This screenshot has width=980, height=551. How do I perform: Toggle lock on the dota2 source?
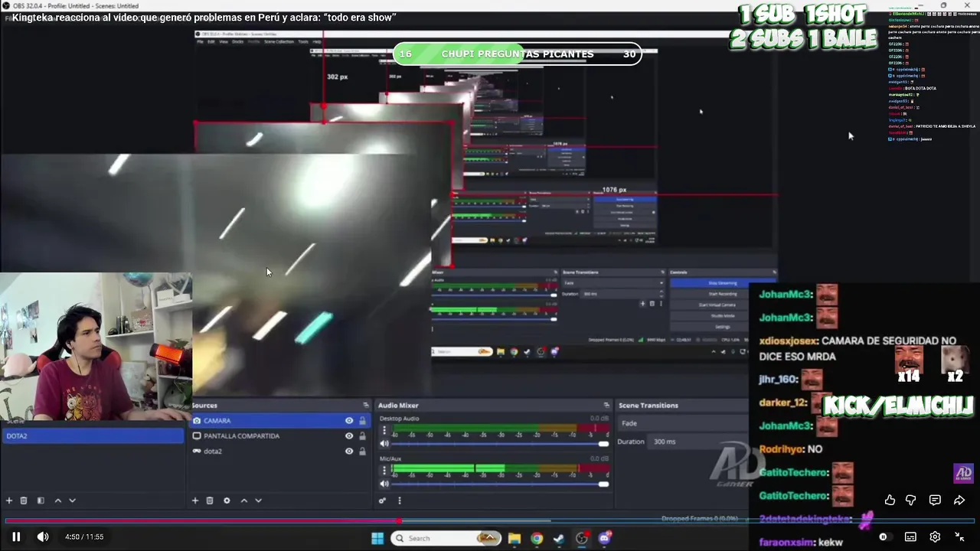[x=362, y=451]
